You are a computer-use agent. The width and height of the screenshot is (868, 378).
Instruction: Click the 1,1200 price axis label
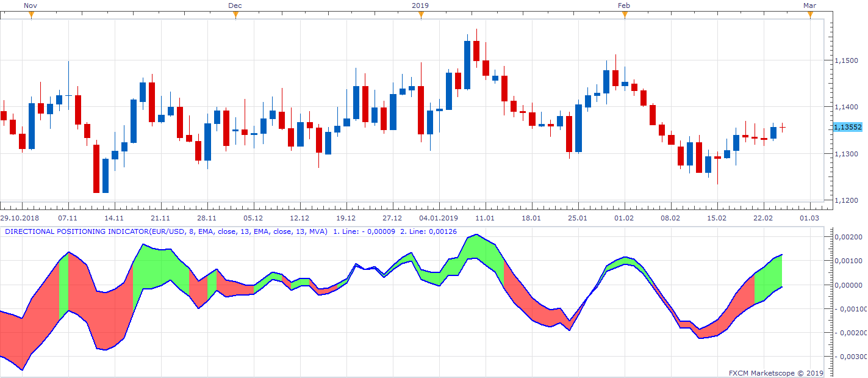point(845,200)
